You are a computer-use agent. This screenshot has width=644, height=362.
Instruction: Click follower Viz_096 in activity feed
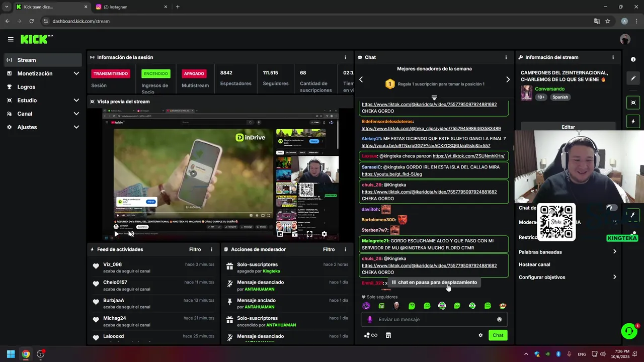(x=112, y=264)
